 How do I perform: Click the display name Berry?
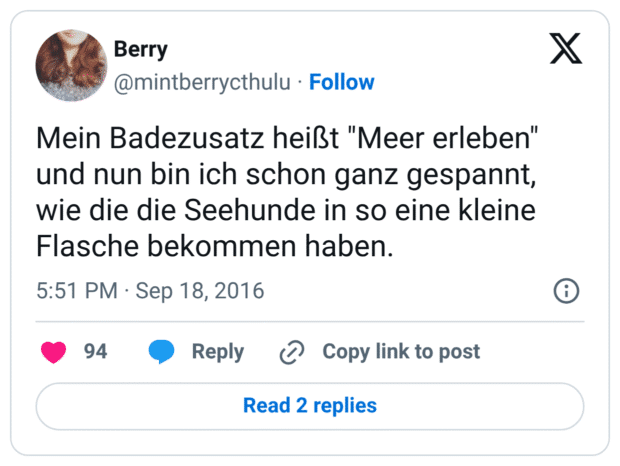pos(141,50)
